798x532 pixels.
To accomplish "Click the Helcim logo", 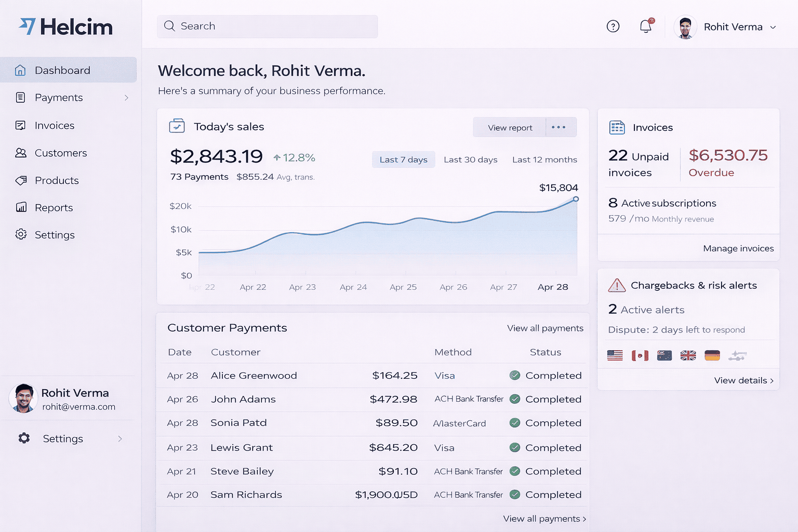I will 66,27.
